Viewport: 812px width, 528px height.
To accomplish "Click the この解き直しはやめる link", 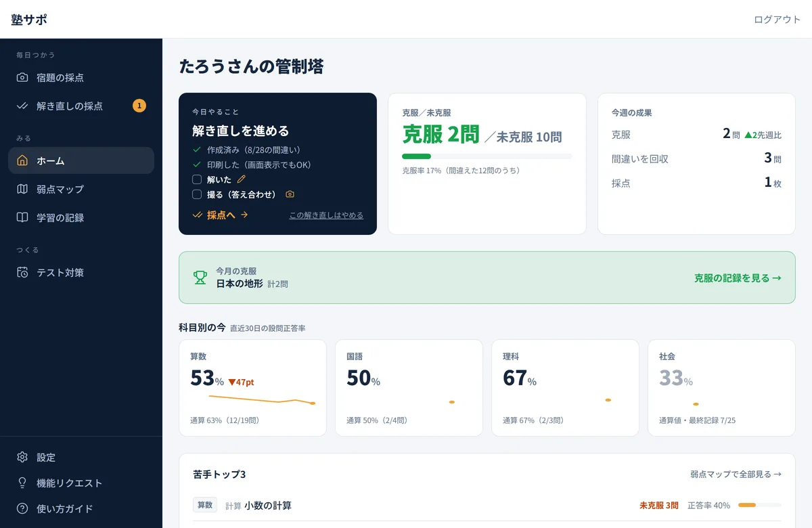I will pos(326,215).
